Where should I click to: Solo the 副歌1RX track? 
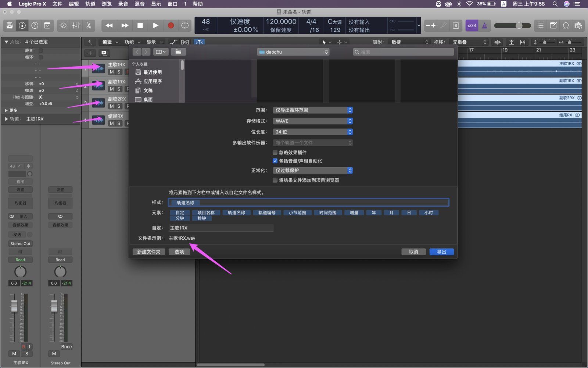tap(119, 89)
